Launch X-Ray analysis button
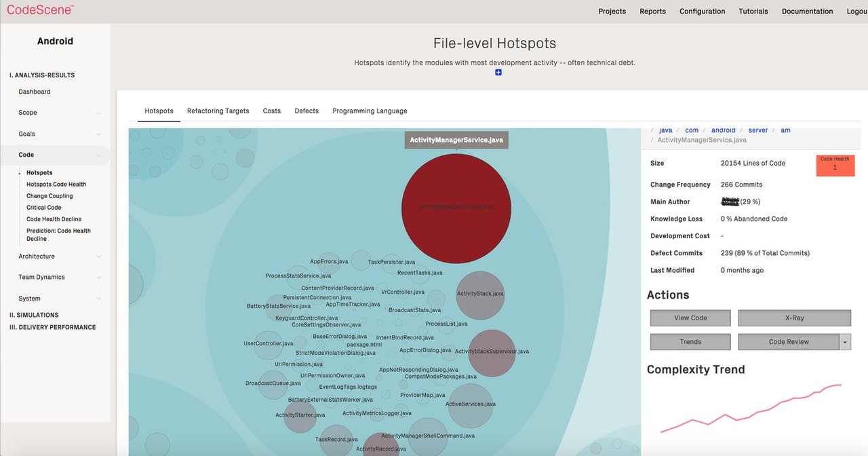This screenshot has width=868, height=456. click(794, 318)
